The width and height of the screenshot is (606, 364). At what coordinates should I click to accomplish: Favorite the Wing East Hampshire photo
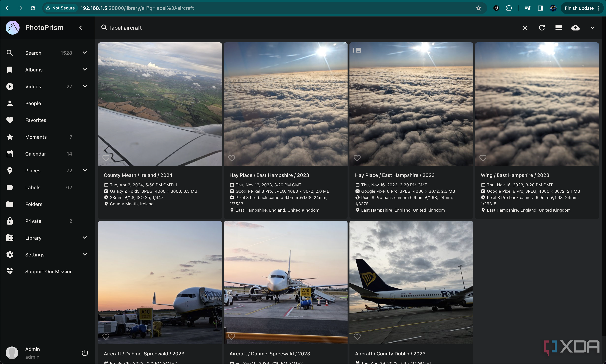pos(483,158)
